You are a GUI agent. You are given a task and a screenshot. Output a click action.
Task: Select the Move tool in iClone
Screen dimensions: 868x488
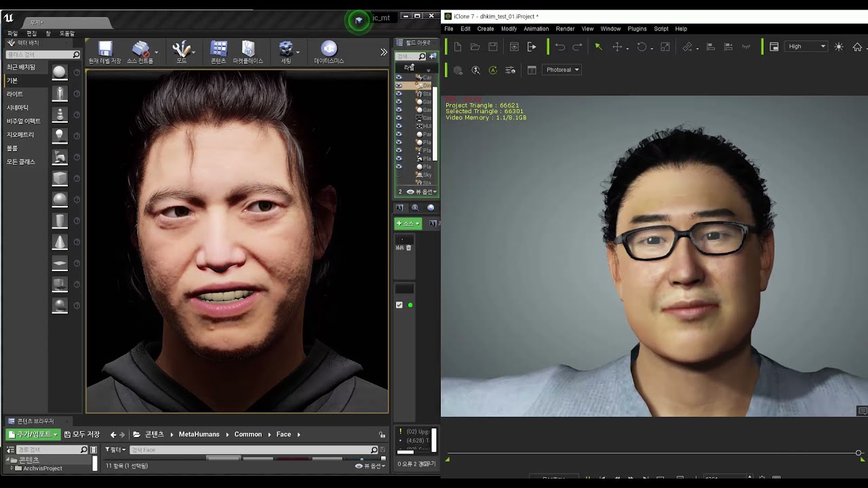click(617, 47)
